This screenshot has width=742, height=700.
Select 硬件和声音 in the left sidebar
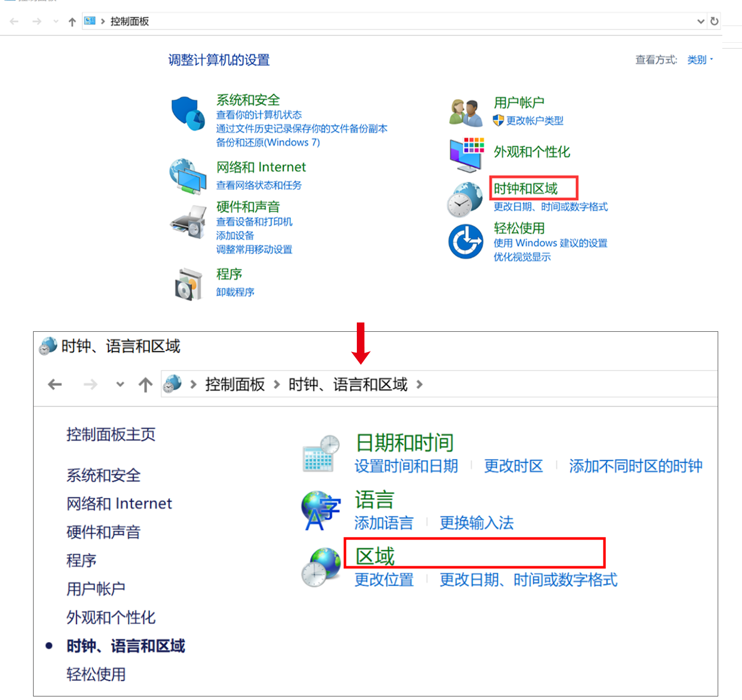[x=103, y=532]
